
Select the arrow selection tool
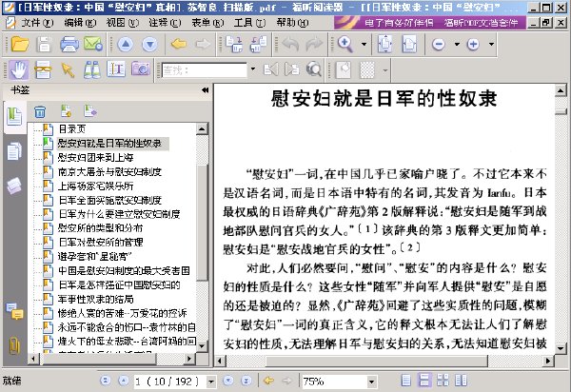[68, 69]
